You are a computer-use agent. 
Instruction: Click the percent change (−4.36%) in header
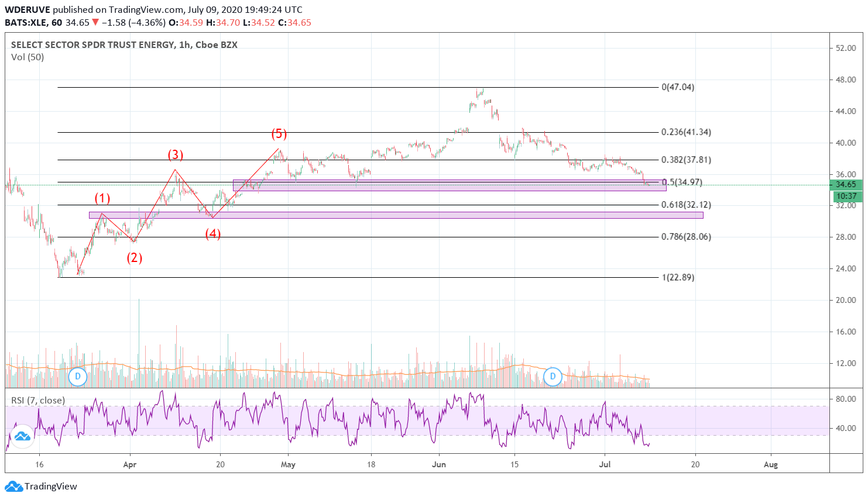pos(147,23)
